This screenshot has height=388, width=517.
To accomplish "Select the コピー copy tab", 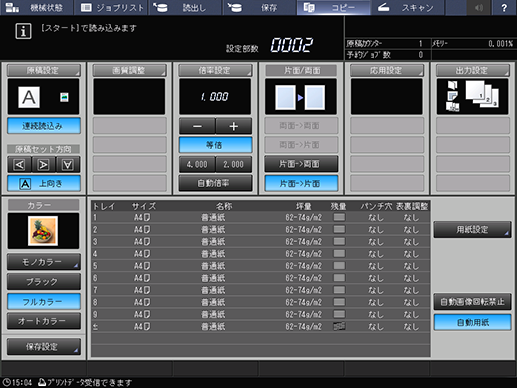I will pos(333,8).
